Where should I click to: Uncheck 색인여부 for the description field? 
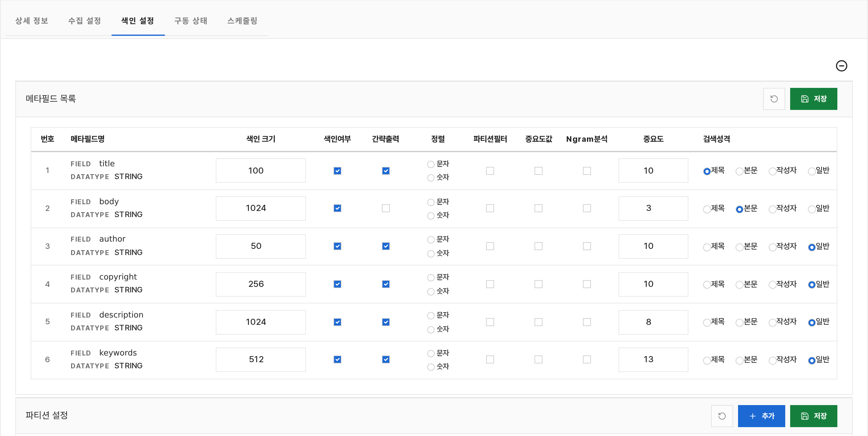[337, 322]
